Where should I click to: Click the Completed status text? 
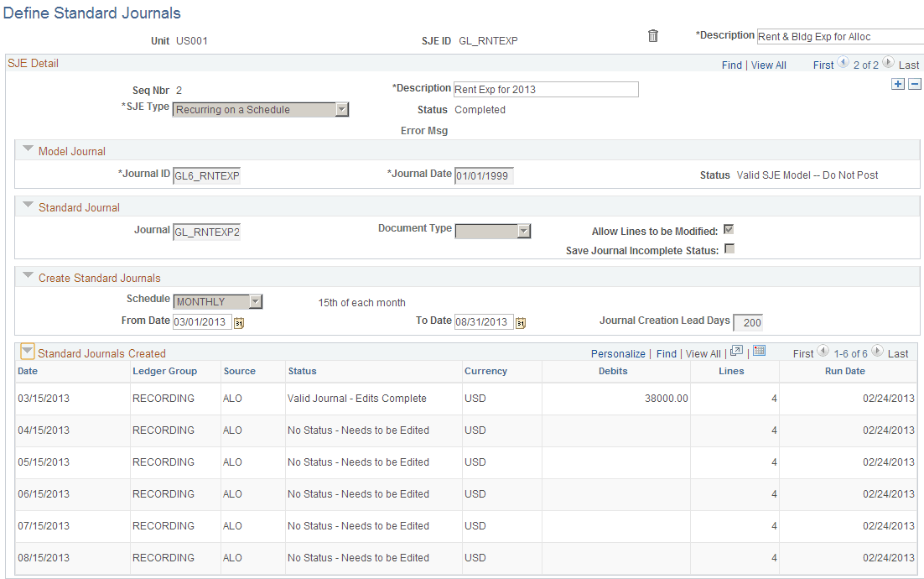[x=480, y=110]
